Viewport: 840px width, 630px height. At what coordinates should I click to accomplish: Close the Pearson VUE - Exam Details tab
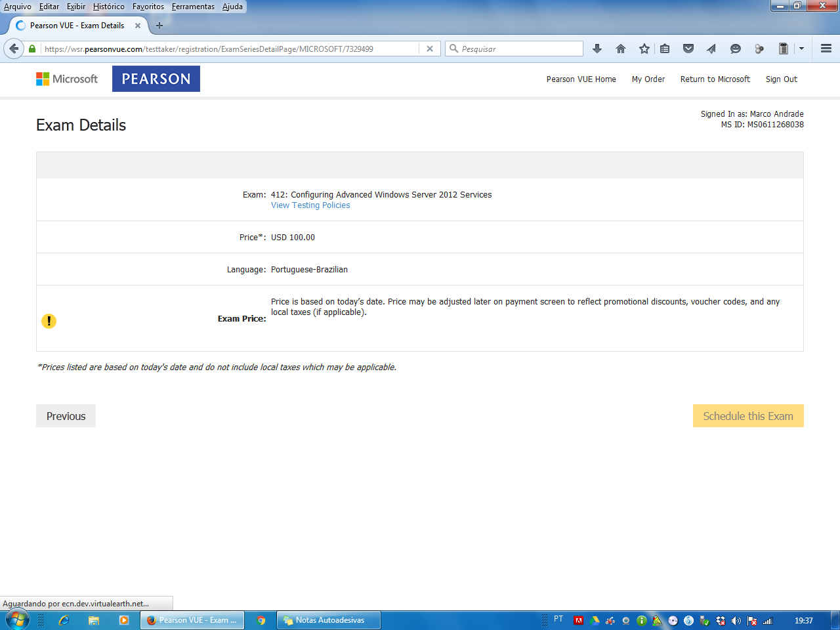tap(138, 26)
